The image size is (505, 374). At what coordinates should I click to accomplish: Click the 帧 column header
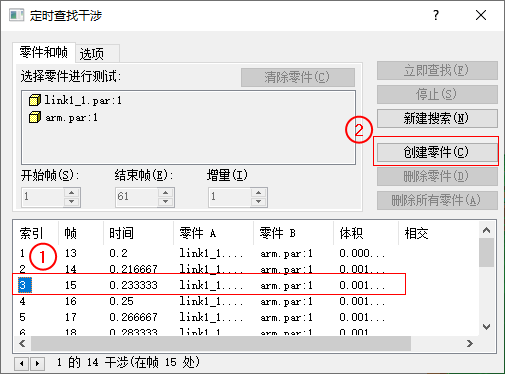coord(81,233)
